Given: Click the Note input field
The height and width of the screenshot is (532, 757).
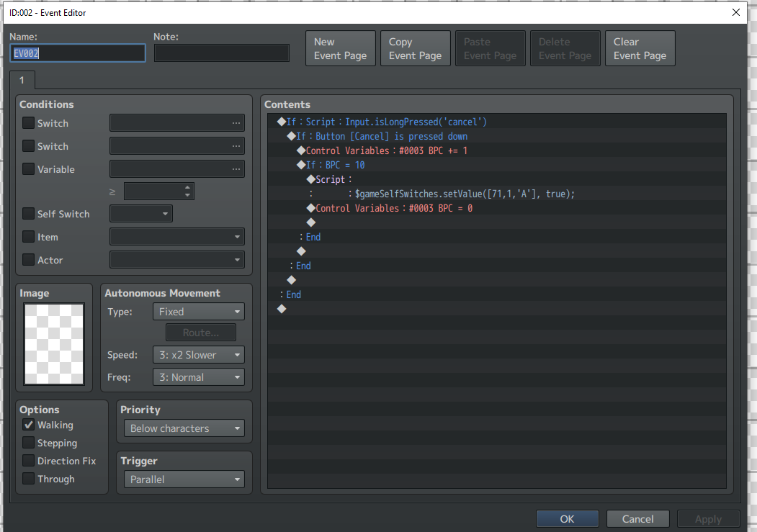Looking at the screenshot, I should pos(222,53).
